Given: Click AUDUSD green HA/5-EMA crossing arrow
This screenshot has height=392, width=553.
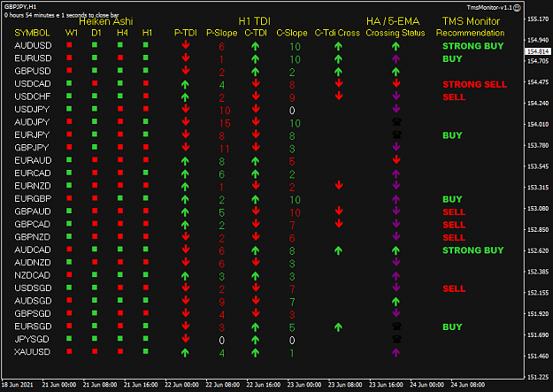Looking at the screenshot, I should (396, 45).
